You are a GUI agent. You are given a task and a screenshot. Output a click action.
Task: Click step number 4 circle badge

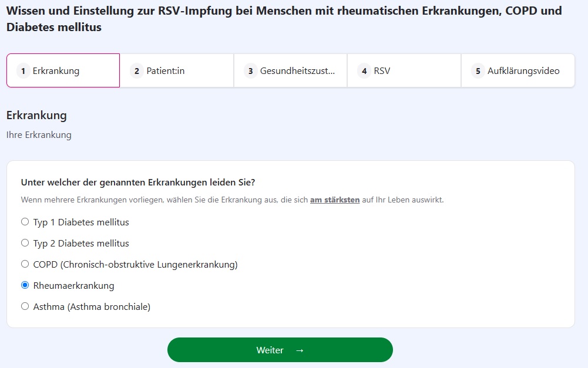point(364,71)
